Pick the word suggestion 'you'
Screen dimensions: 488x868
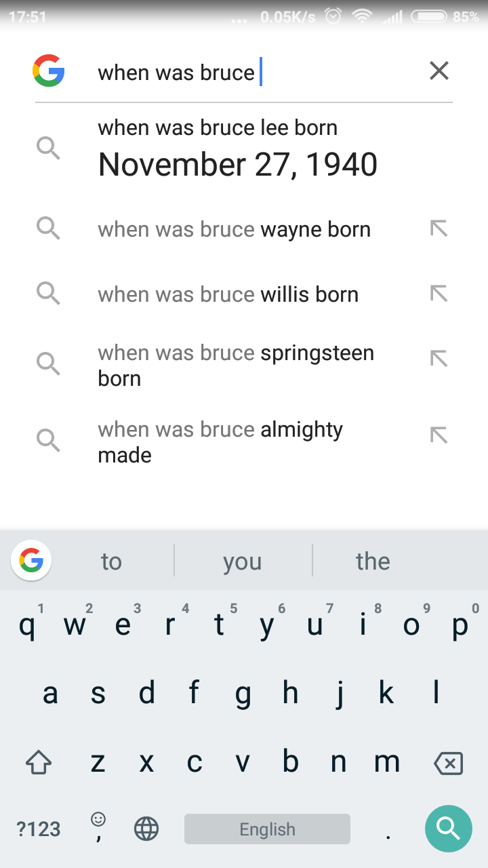point(243,561)
